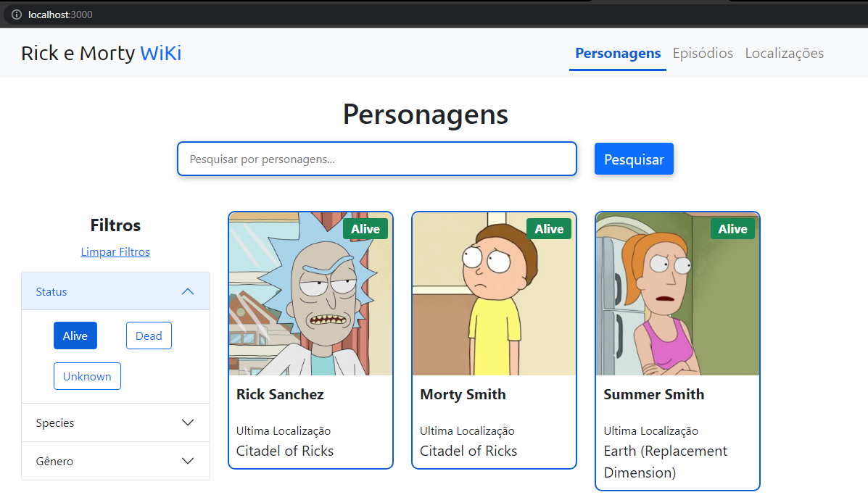Click the Summer Smith name text
The width and height of the screenshot is (868, 500).
(654, 394)
